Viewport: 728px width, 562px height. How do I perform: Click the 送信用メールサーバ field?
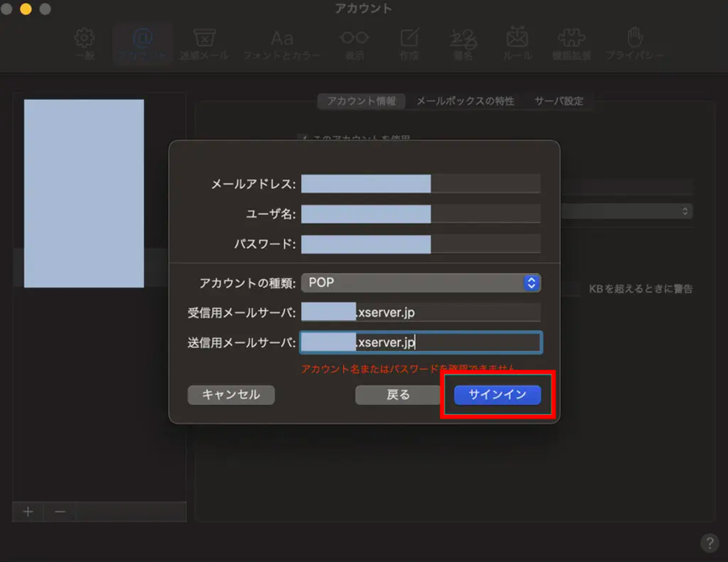coord(420,343)
